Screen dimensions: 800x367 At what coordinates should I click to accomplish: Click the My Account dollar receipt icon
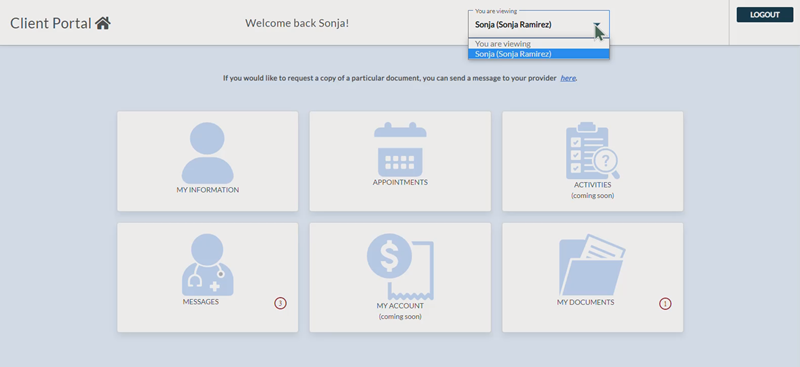click(400, 266)
